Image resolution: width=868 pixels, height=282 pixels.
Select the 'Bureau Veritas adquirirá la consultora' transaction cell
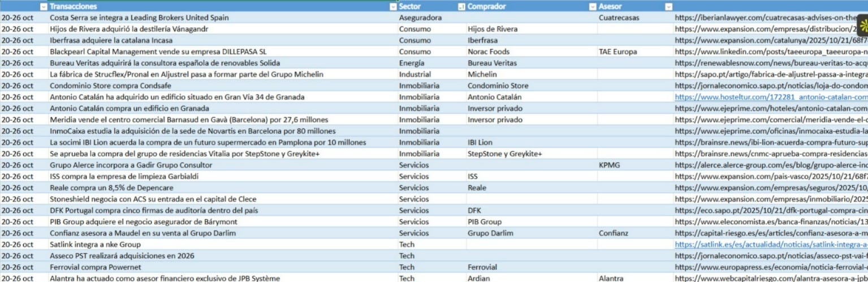click(x=223, y=63)
